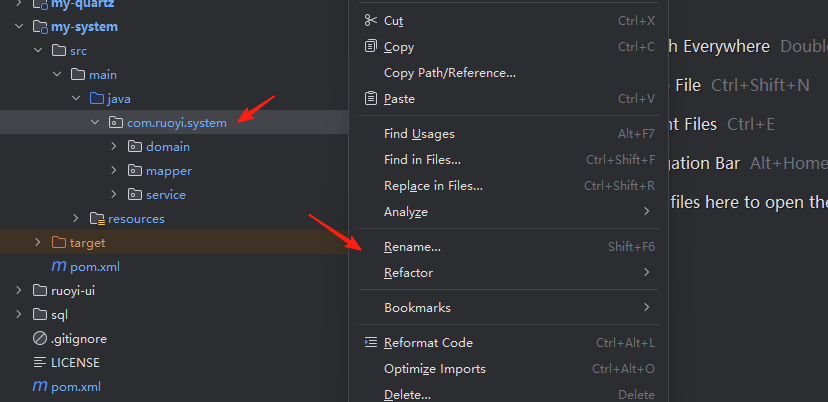Expand the mapper package node
The height and width of the screenshot is (402, 828).
pyautogui.click(x=114, y=170)
